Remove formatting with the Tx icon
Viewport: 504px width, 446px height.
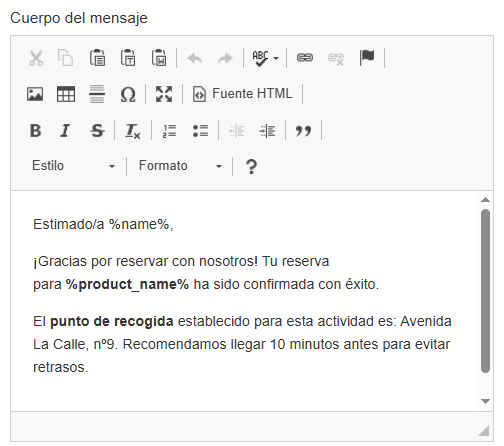pos(132,131)
